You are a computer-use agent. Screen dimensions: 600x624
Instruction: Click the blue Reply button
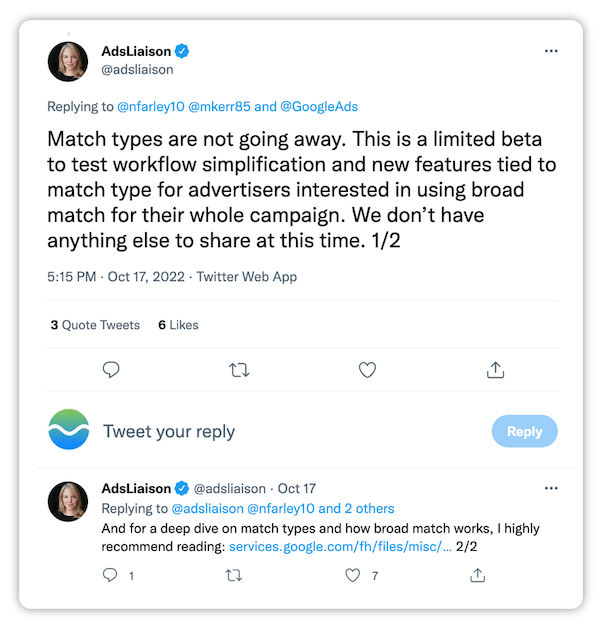tap(524, 431)
